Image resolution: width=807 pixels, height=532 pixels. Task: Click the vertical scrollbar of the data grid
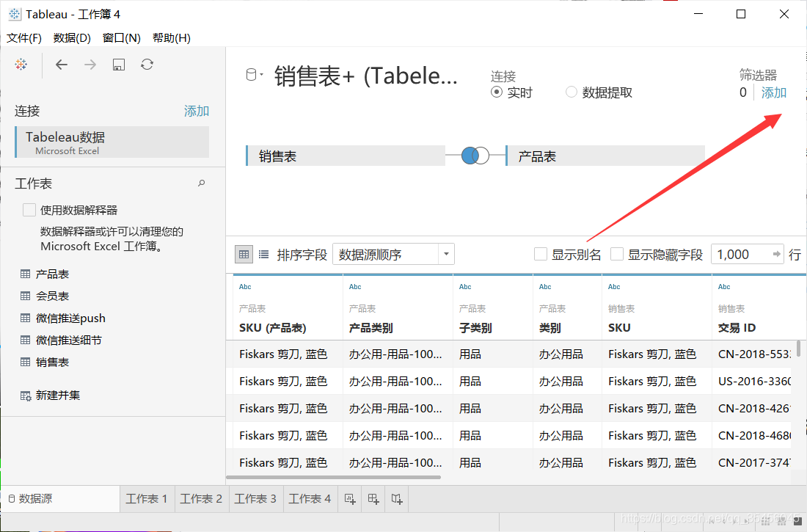(x=798, y=349)
